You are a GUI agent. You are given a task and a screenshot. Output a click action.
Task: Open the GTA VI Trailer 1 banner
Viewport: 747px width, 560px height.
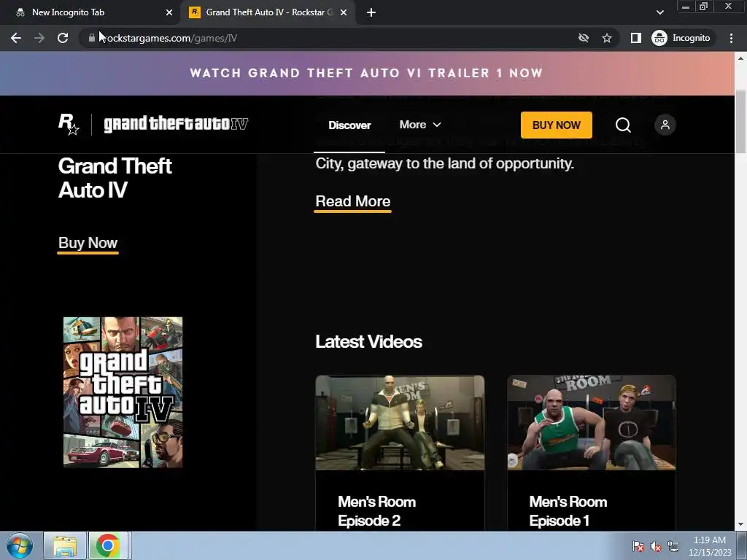click(x=367, y=73)
